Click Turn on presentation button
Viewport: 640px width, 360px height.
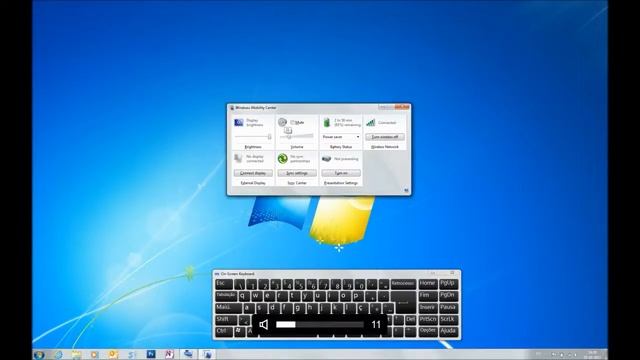coord(341,173)
